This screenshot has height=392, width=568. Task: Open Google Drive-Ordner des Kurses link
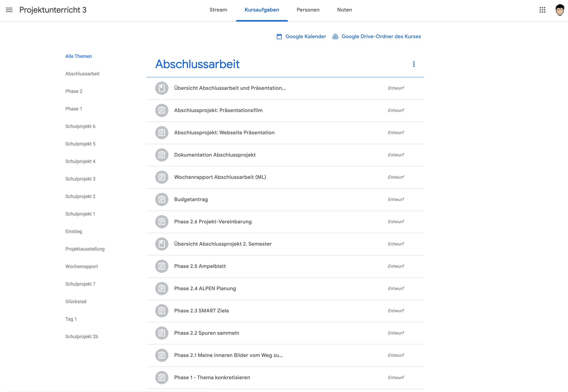[381, 37]
